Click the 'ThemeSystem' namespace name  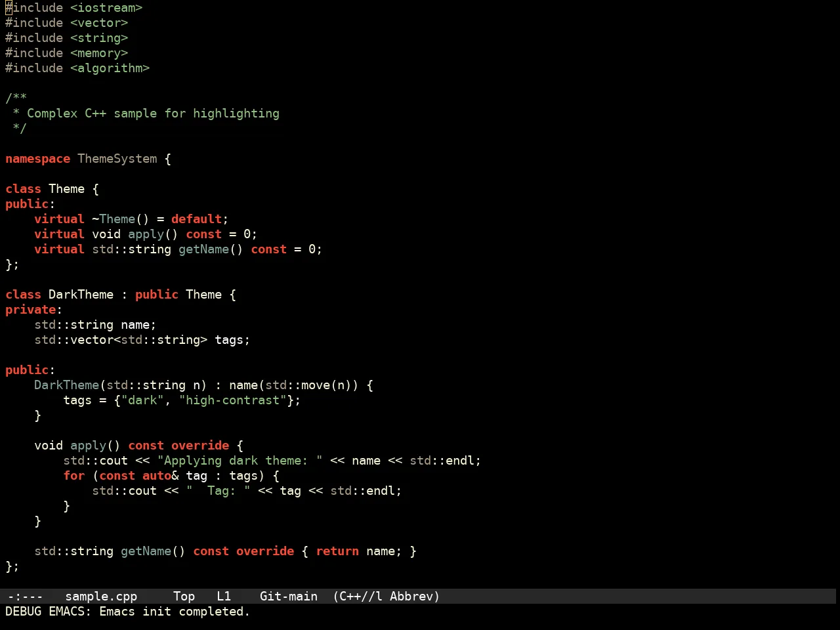[x=117, y=159]
